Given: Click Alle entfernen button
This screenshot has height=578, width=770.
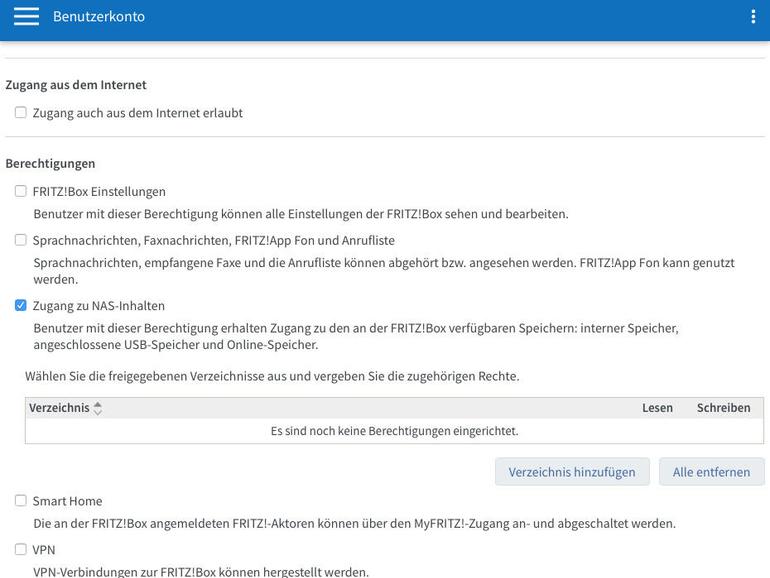Looking at the screenshot, I should click(712, 472).
